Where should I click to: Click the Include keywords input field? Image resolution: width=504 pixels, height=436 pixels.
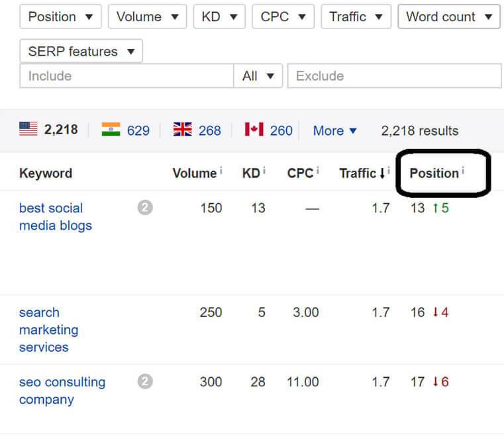click(x=126, y=76)
